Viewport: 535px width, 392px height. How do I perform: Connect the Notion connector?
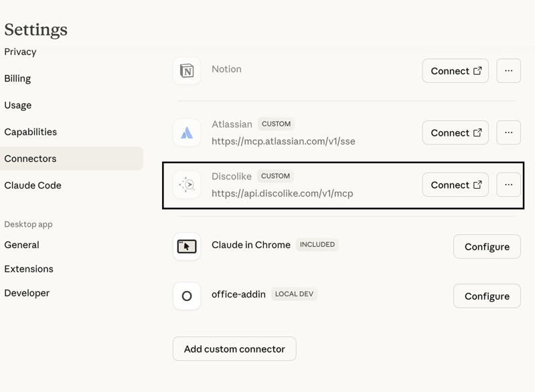455,70
